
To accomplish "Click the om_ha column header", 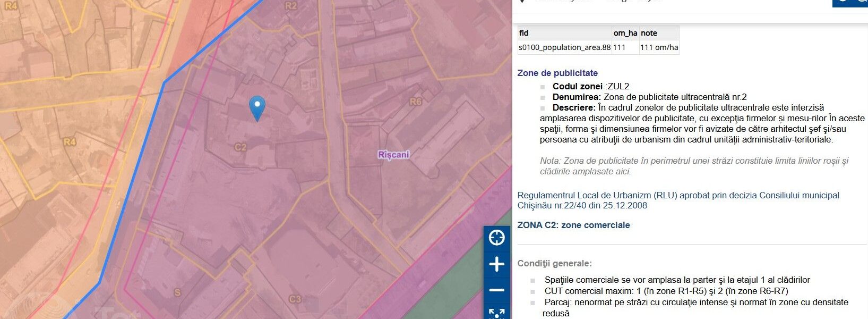I will click(x=625, y=33).
